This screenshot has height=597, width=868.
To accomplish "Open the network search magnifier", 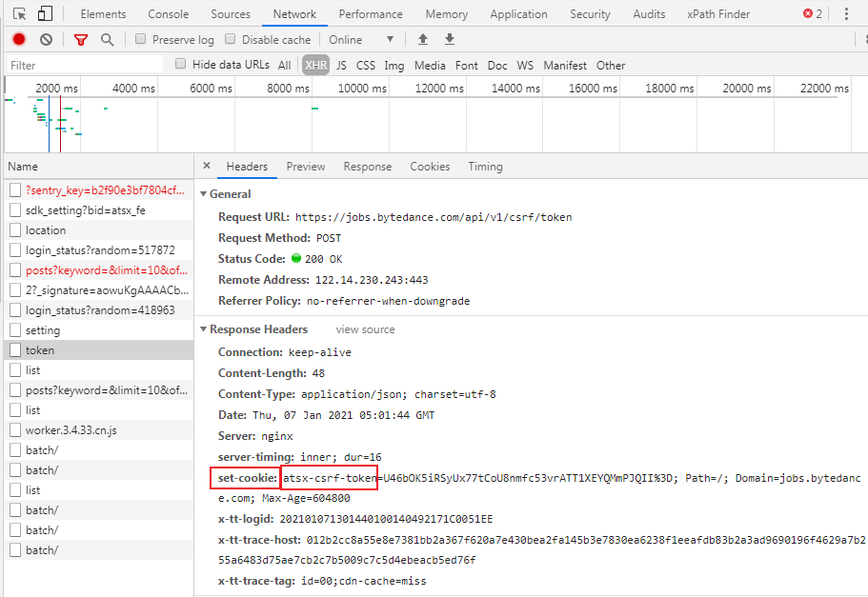I will click(108, 39).
